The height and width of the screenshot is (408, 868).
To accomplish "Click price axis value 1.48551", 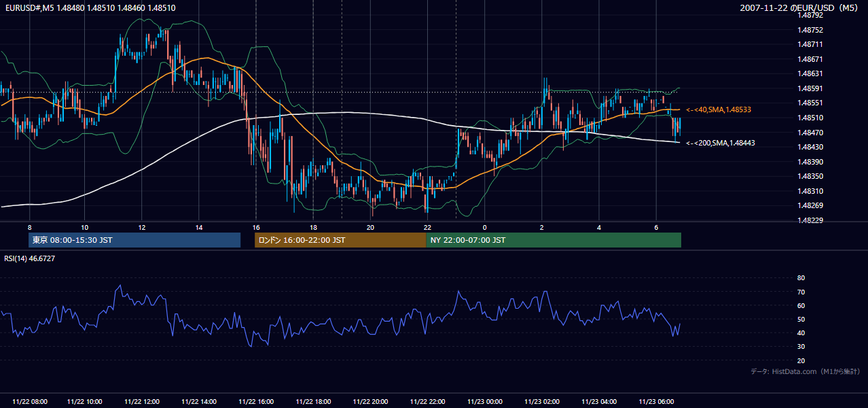I will (810, 103).
